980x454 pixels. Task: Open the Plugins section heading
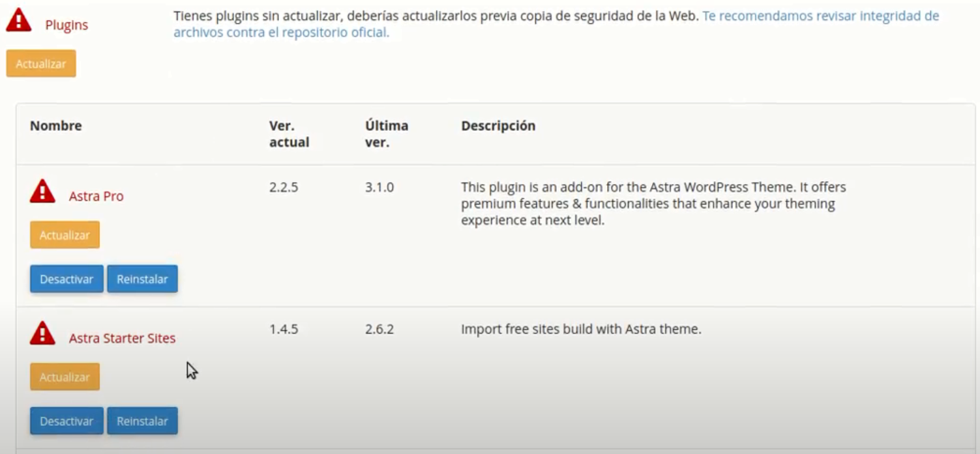pos(67,25)
